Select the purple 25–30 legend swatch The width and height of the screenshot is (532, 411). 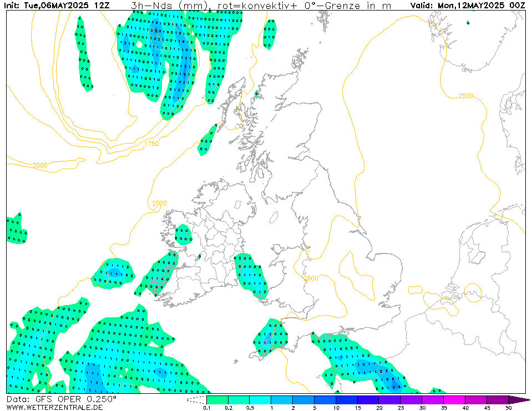click(411, 400)
